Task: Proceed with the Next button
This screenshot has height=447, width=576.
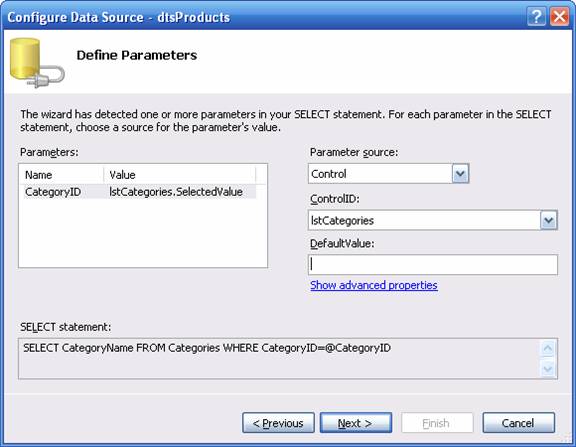Action: click(356, 423)
